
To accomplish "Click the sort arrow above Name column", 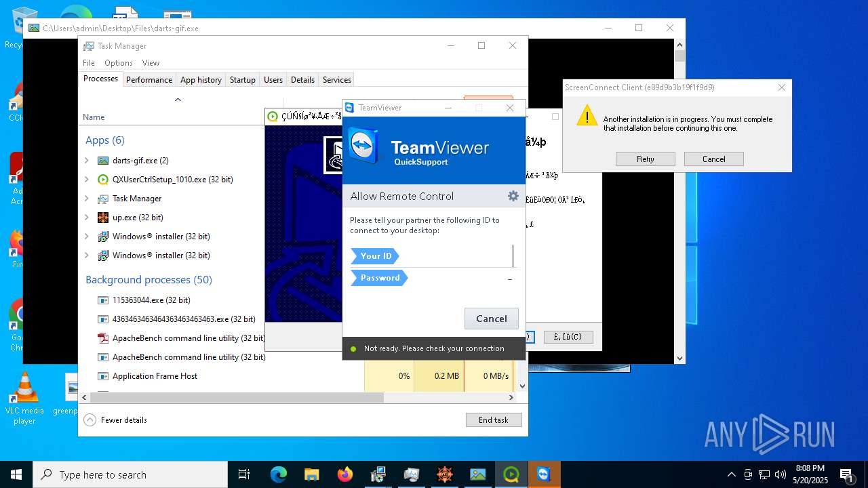I will 178,100.
